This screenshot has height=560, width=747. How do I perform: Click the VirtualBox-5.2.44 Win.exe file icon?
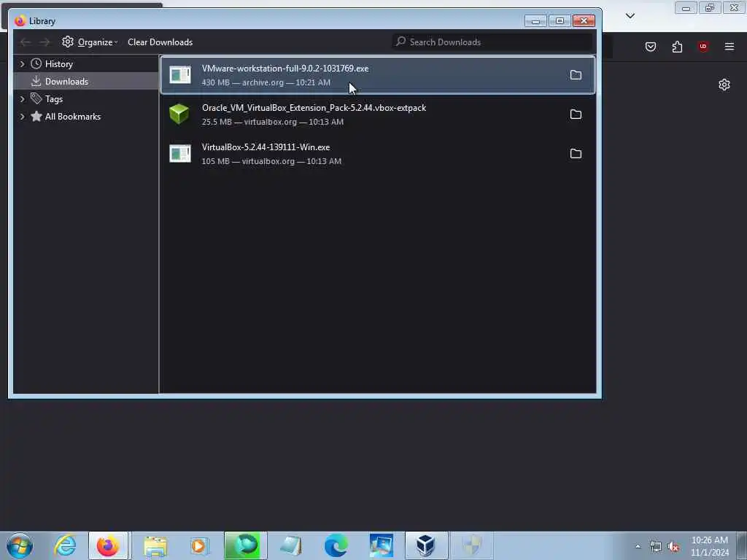(180, 154)
